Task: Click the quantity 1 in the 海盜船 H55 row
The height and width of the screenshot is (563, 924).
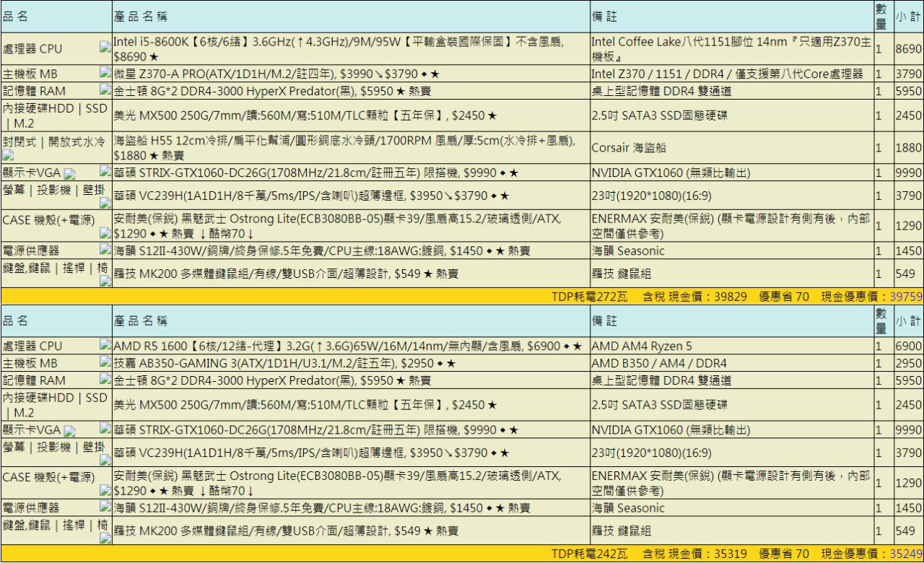Action: pyautogui.click(x=879, y=148)
